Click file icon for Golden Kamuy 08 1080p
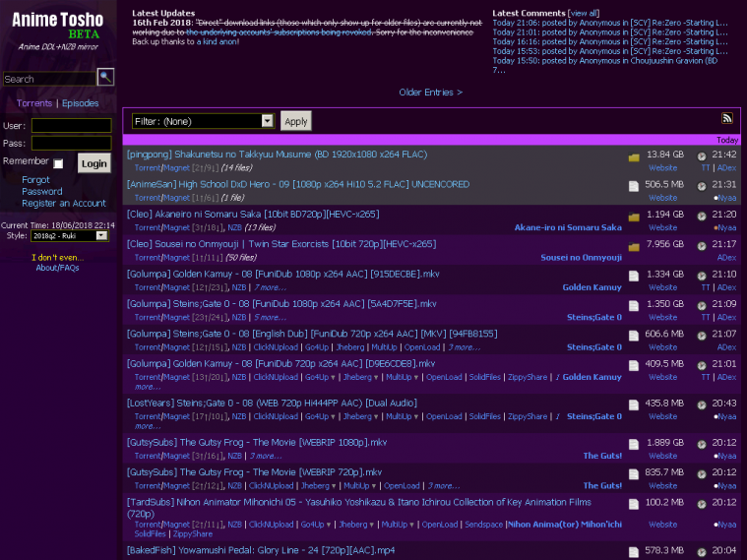The image size is (747, 560). (634, 276)
